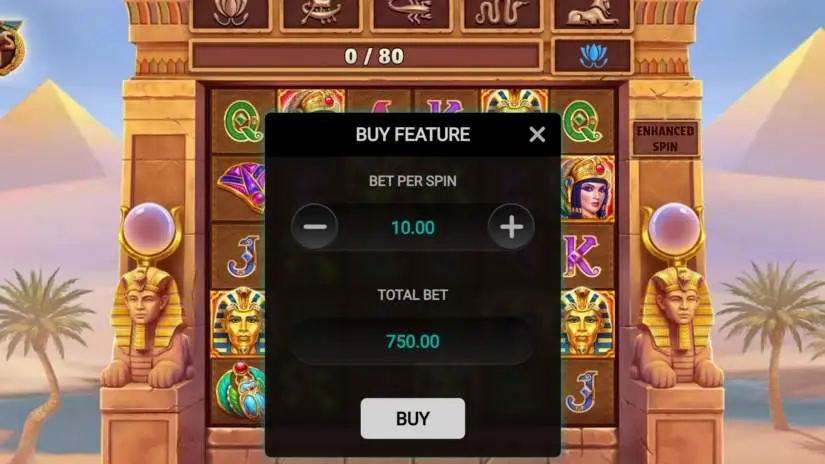Click the boat symbol tile at top

(x=321, y=14)
